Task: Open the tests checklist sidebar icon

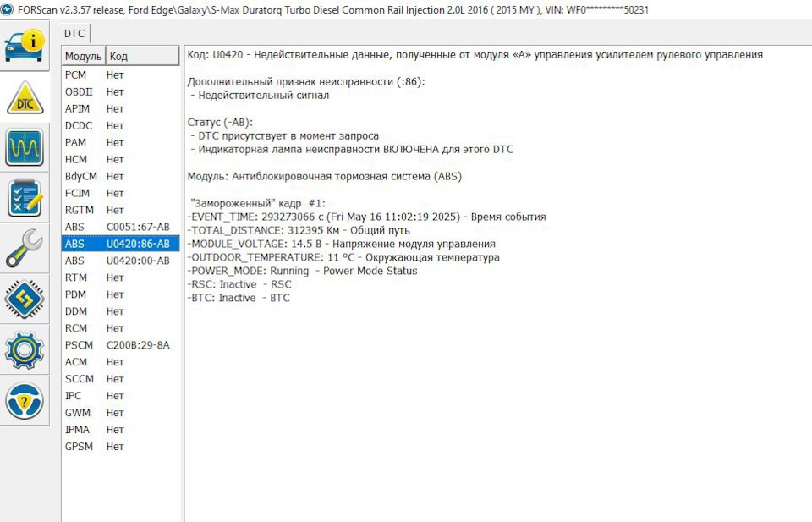Action: pyautogui.click(x=24, y=198)
